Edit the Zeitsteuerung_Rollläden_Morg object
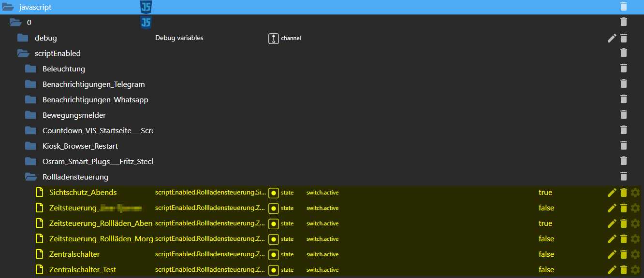 click(612, 239)
